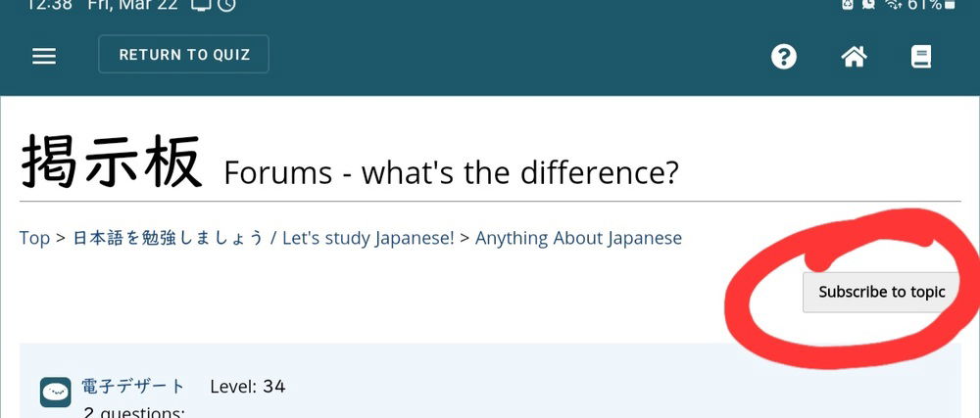Tap the battery percentage indicator
Viewport: 980px width, 418px height.
point(925,5)
